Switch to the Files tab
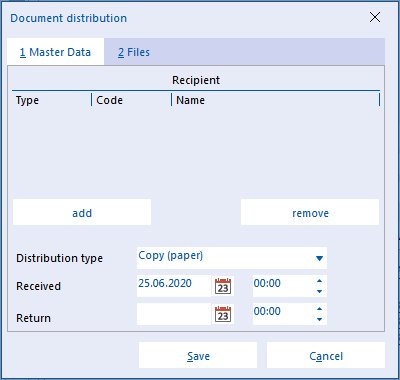 click(134, 52)
